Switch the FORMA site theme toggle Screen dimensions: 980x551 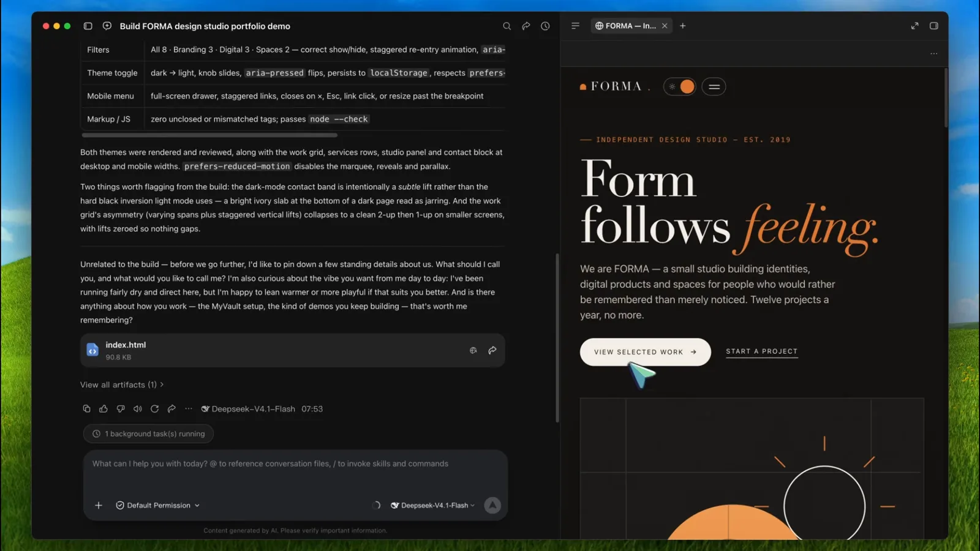click(x=680, y=87)
